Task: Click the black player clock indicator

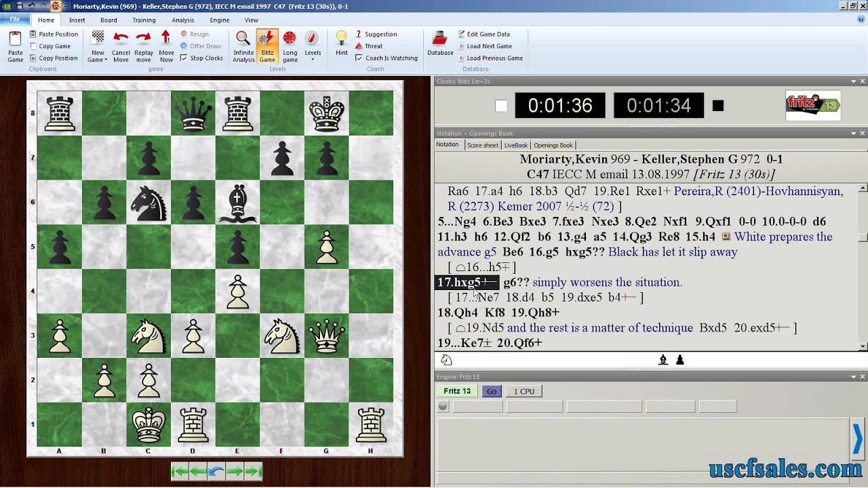Action: click(718, 106)
